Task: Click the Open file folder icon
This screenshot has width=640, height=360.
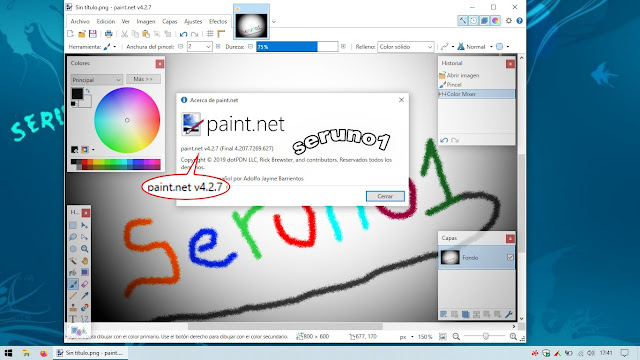Action: coord(82,34)
